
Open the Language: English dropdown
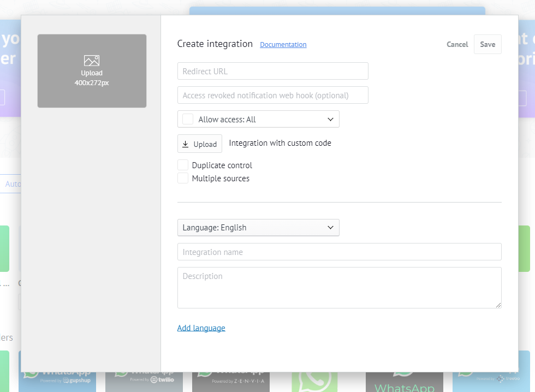pos(258,228)
